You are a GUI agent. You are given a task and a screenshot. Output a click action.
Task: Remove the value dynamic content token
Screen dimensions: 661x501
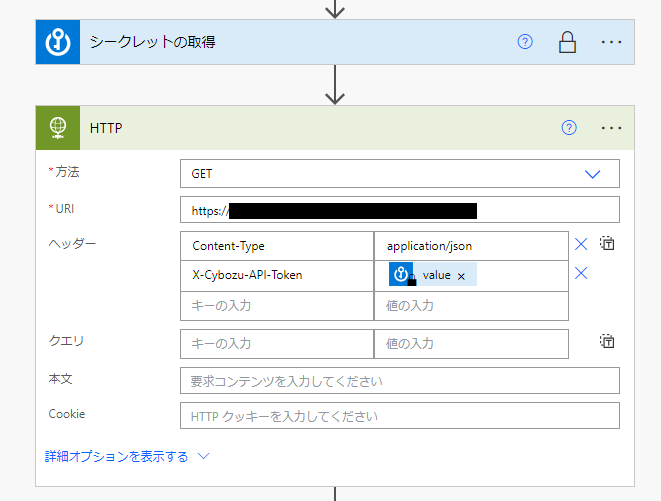coord(461,275)
